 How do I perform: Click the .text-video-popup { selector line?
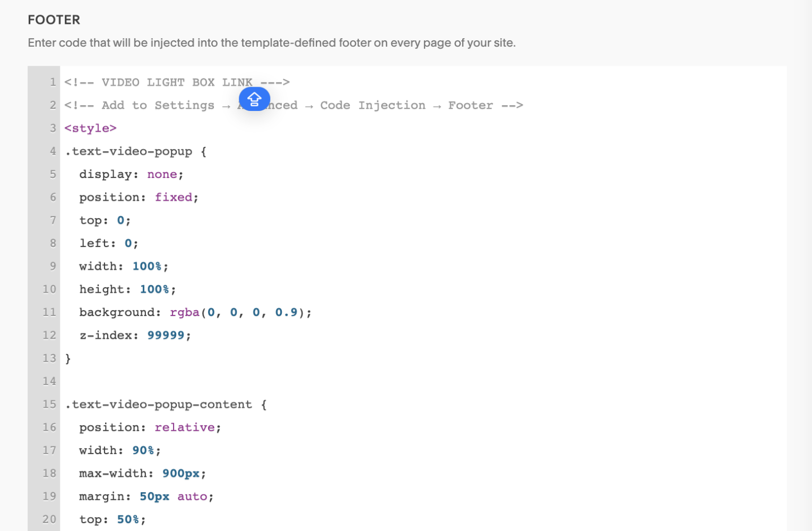136,151
